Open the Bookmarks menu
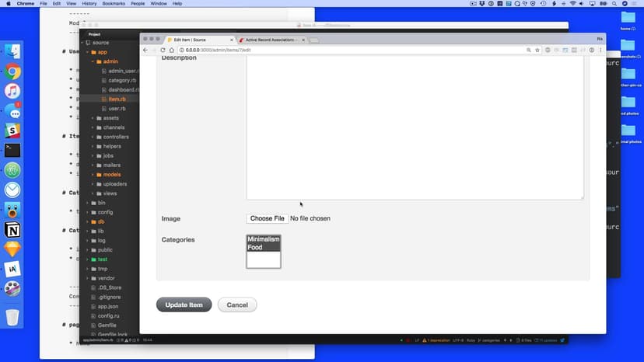Viewport: 644px width, 362px height. (x=115, y=4)
